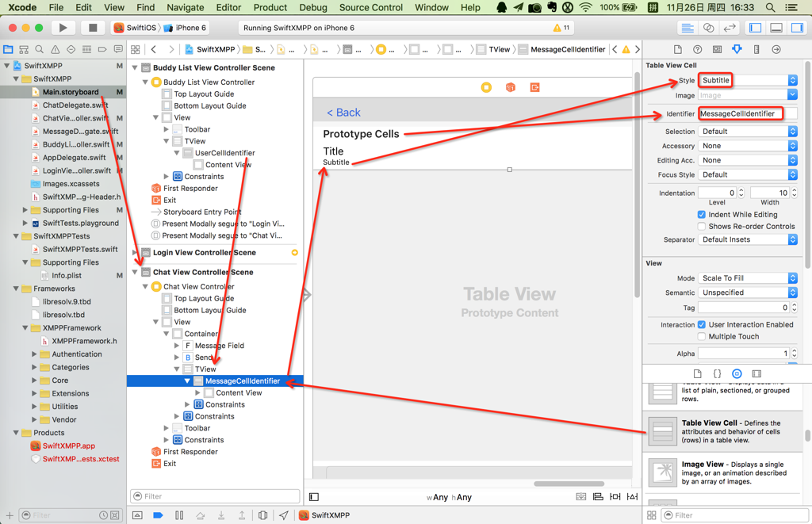Open the Product menu
The image size is (812, 524).
[270, 7]
